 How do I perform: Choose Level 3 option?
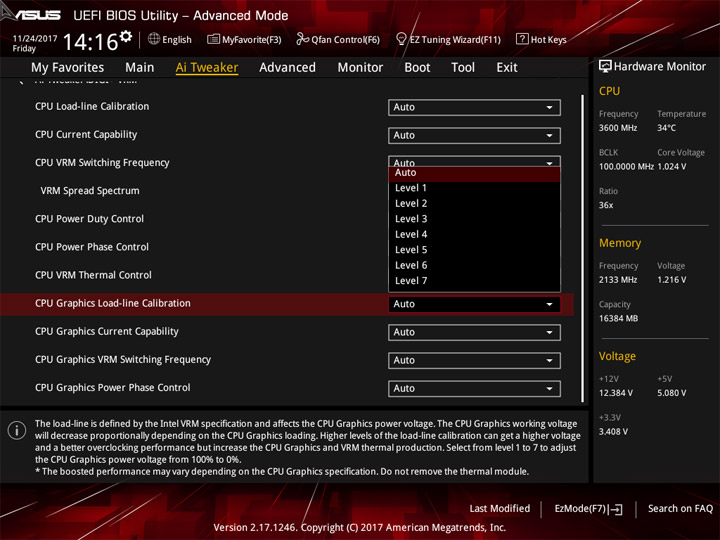[x=474, y=219]
